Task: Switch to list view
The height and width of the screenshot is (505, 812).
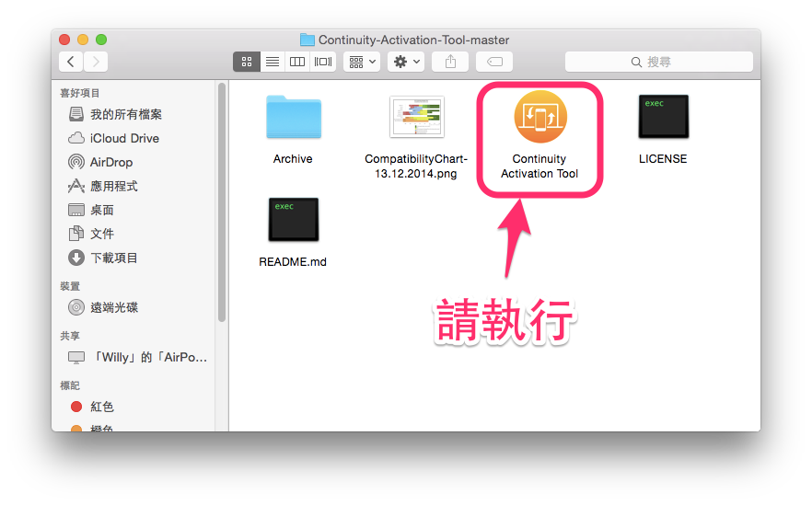Action: pos(273,62)
